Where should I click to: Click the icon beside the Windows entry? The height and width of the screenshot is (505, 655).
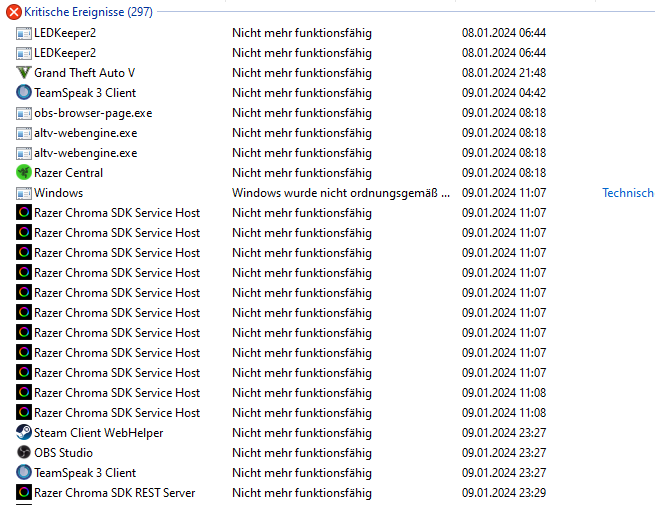24,193
